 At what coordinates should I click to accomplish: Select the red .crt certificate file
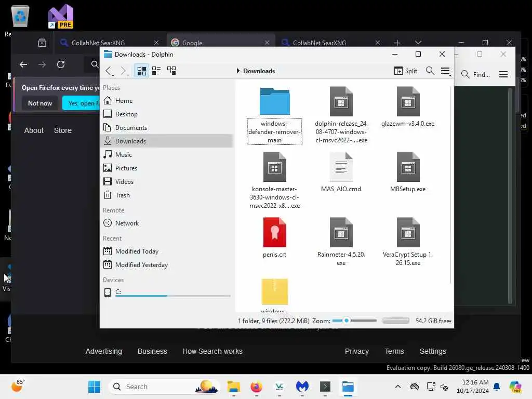point(274,232)
